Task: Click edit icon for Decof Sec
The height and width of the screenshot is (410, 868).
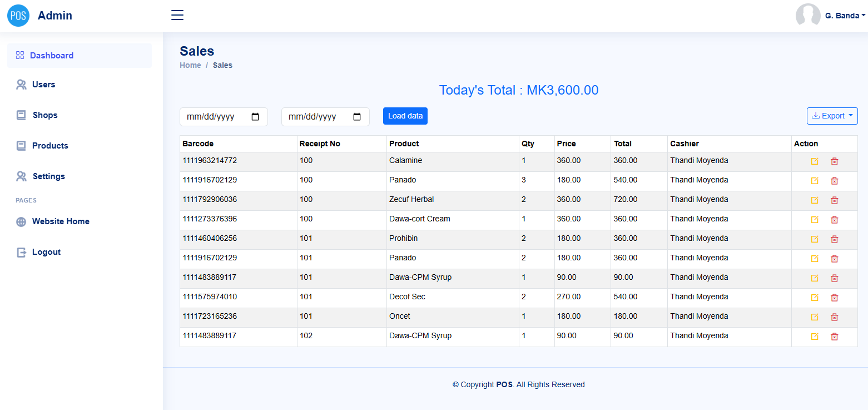Action: [815, 298]
